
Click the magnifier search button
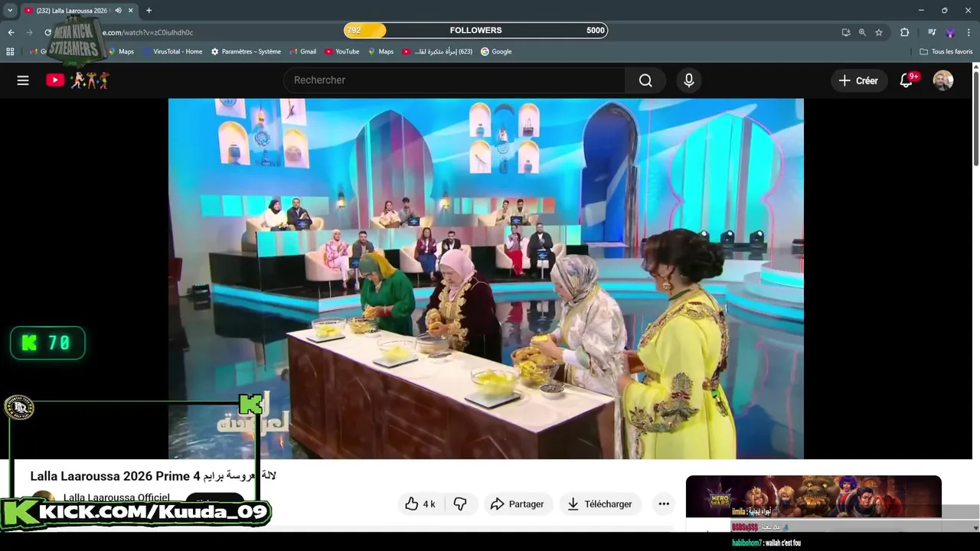[645, 80]
